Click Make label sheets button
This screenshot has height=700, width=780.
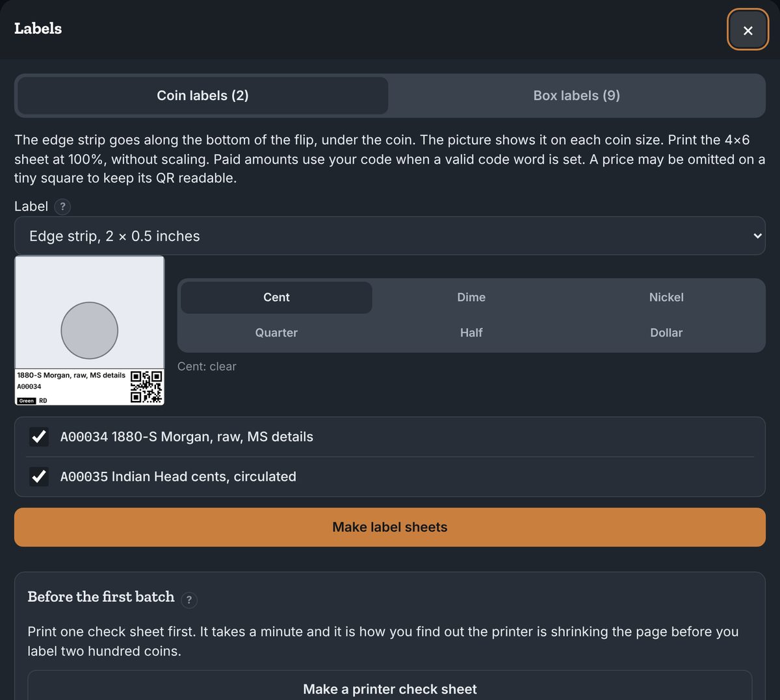click(390, 527)
